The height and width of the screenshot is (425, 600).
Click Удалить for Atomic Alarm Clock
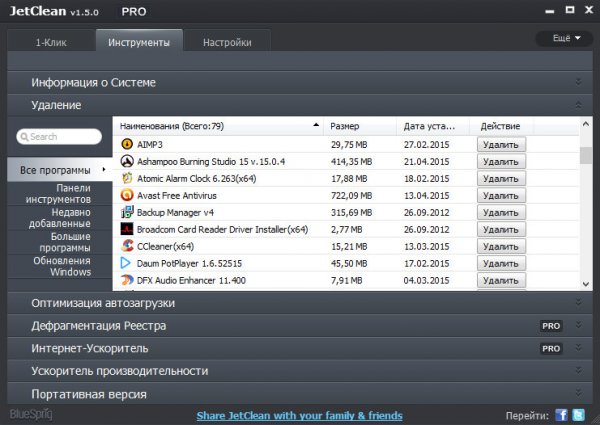[501, 178]
